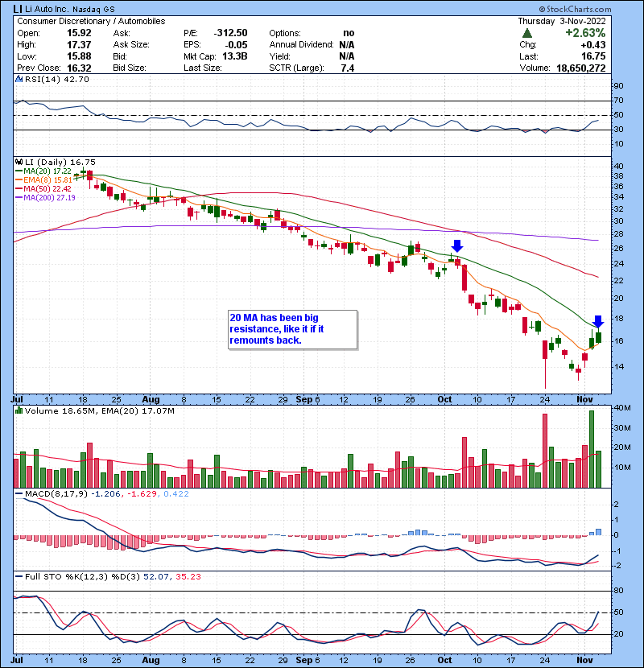Click the Chg +0.43 value
This screenshot has height=668, width=644.
(x=594, y=45)
